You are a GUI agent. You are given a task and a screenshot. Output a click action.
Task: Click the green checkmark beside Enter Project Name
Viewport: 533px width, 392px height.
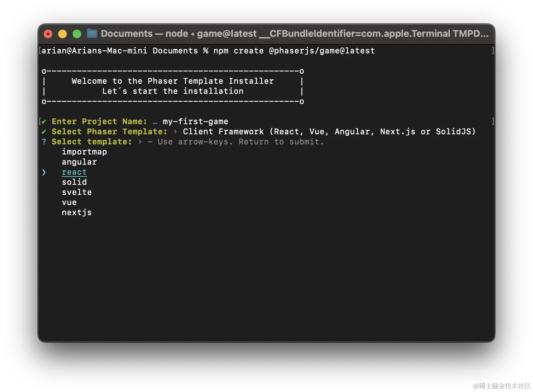pyautogui.click(x=44, y=122)
